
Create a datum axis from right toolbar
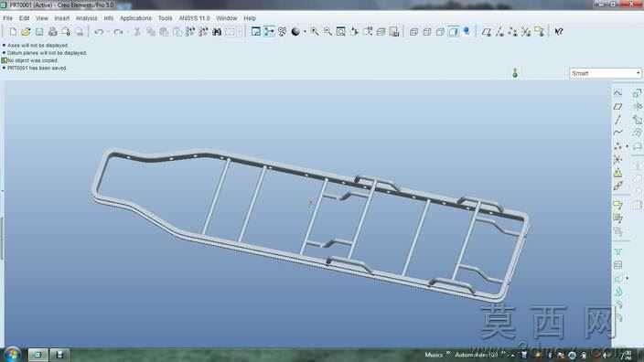coord(617,120)
